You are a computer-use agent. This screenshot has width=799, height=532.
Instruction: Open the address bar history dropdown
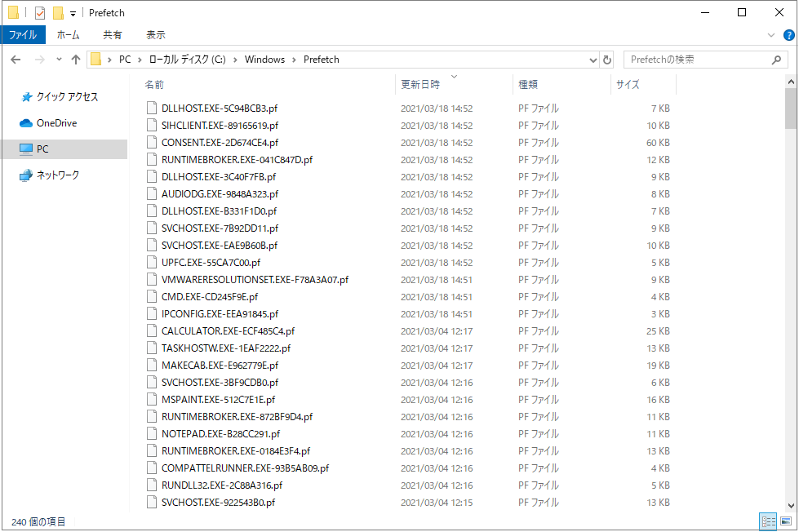tap(593, 60)
